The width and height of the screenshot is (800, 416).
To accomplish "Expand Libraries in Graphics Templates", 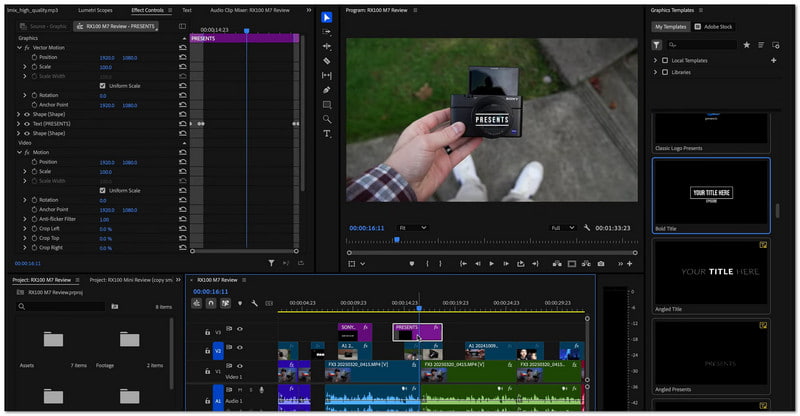I will click(x=656, y=72).
